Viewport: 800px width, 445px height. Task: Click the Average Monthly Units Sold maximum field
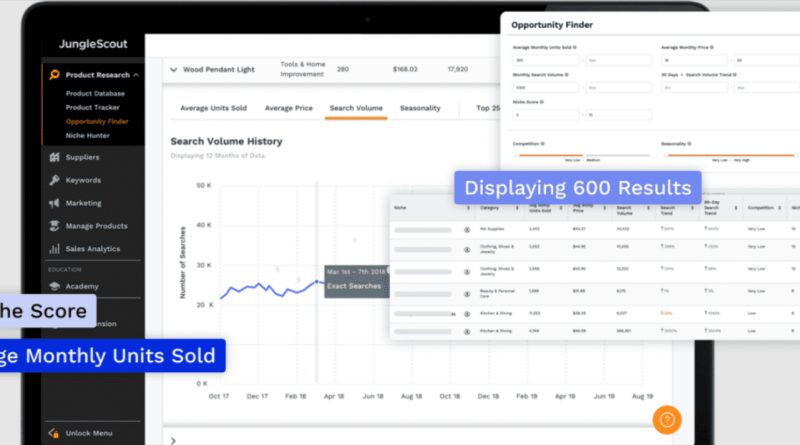click(x=619, y=60)
